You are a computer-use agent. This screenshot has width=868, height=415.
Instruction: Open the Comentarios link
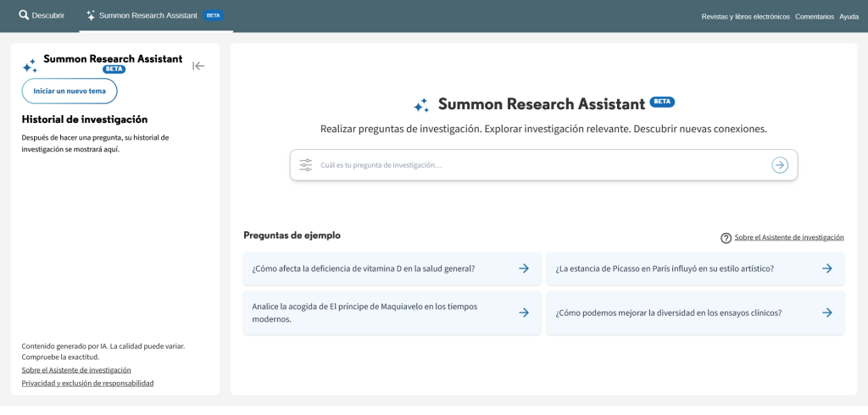coord(814,16)
